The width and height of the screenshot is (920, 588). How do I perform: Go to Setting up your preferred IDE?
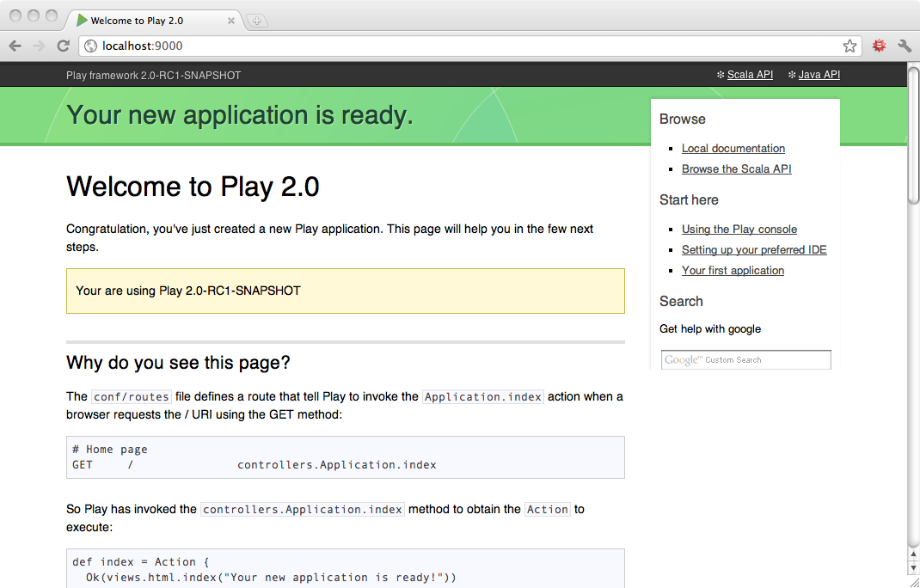pos(754,250)
